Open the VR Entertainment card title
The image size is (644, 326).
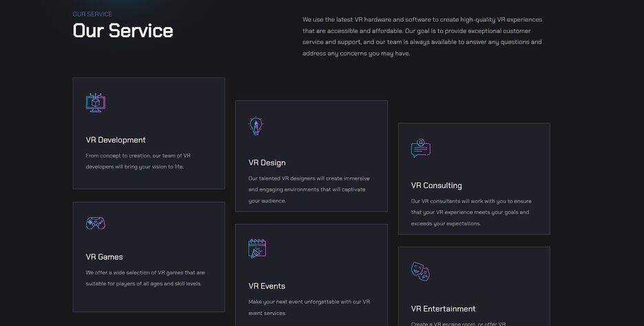[444, 309]
